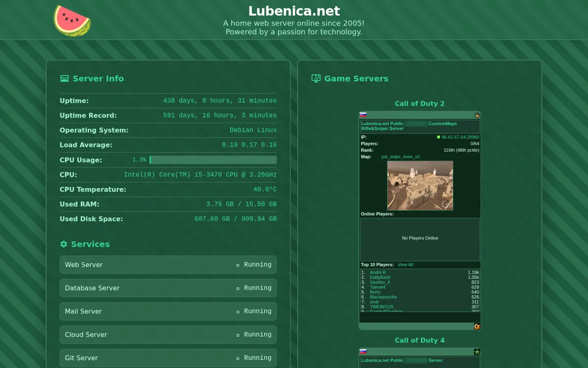Click the Web Server status indicator square
588x368 pixels.
tap(238, 265)
